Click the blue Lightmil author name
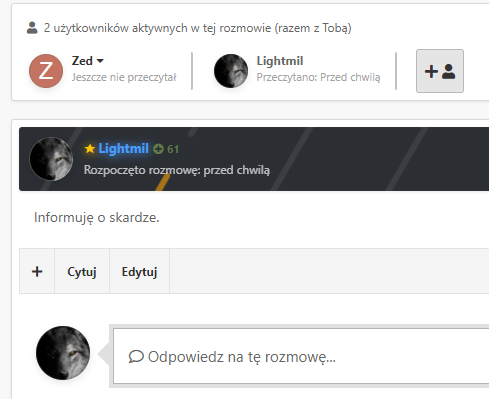The width and height of the screenshot is (489, 399). click(123, 148)
